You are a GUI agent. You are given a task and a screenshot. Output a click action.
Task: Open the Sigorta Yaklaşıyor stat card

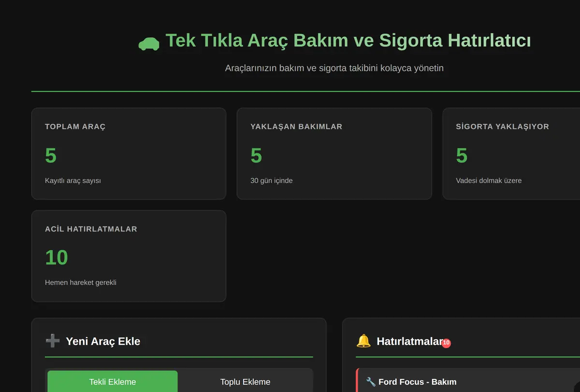[x=511, y=153]
